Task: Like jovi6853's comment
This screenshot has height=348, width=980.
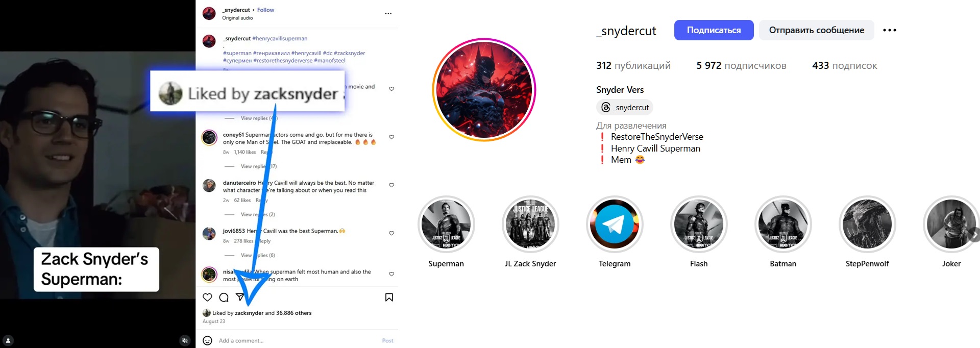Action: 391,233
